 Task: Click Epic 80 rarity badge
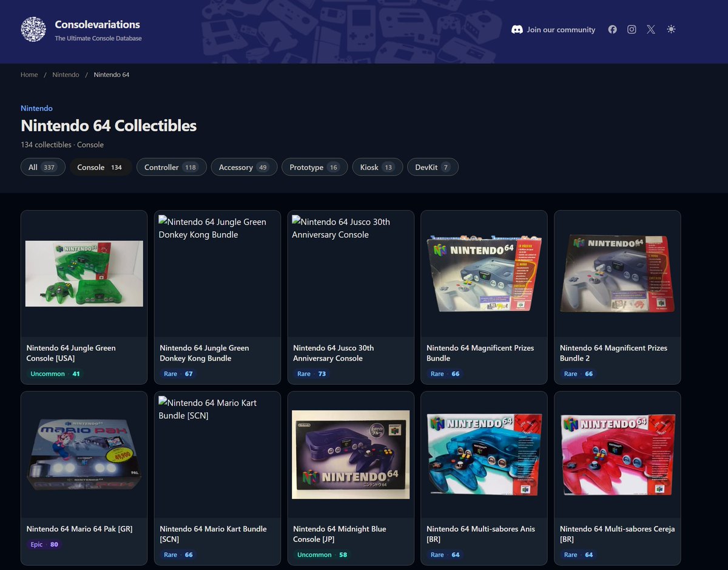[x=44, y=545]
